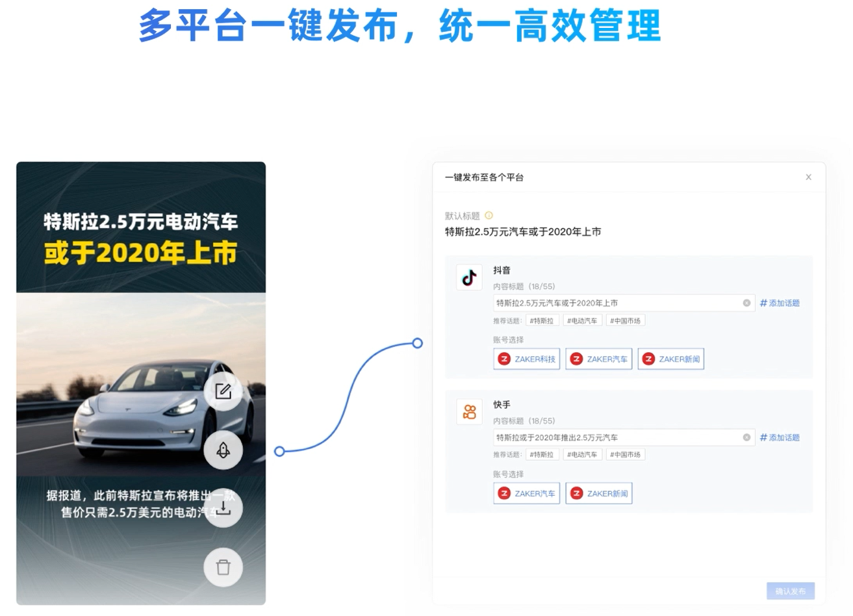This screenshot has width=853, height=616.
Task: Click the edit pencil icon on video card
Action: click(223, 391)
